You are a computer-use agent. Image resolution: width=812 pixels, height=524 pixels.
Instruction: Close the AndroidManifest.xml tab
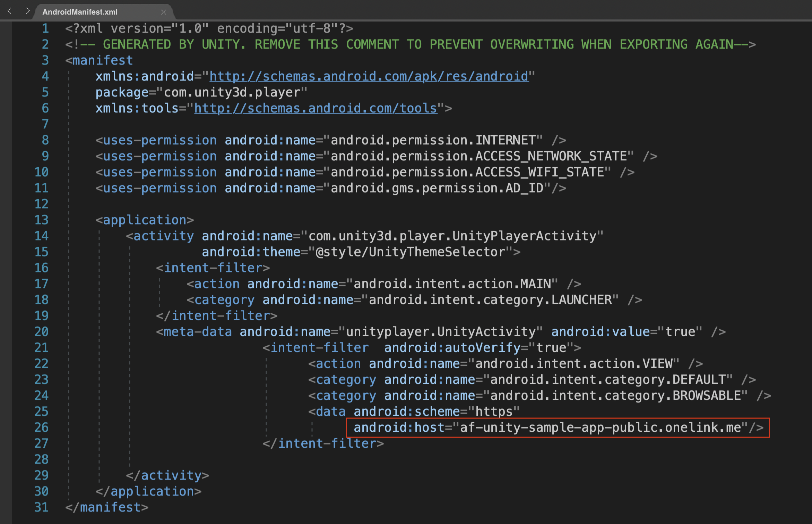pyautogui.click(x=164, y=12)
